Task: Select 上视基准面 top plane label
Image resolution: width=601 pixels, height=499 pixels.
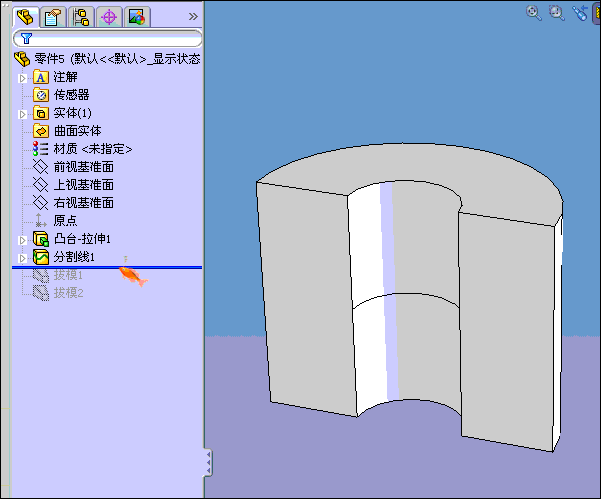Action: point(84,185)
